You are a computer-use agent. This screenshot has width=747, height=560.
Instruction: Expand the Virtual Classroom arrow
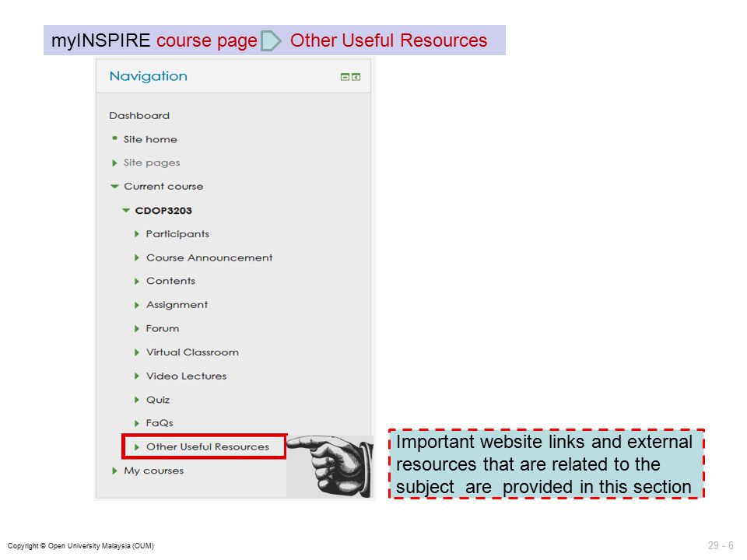pos(137,352)
